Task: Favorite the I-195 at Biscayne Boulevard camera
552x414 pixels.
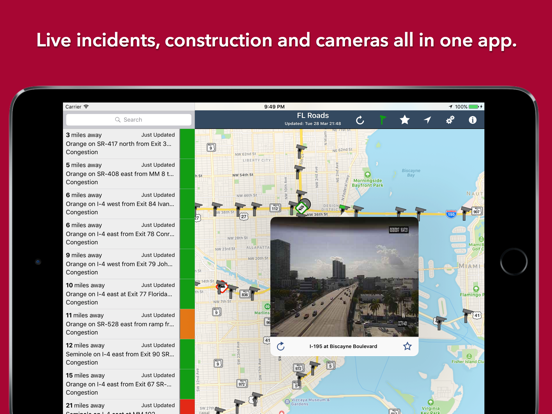Action: pyautogui.click(x=407, y=346)
